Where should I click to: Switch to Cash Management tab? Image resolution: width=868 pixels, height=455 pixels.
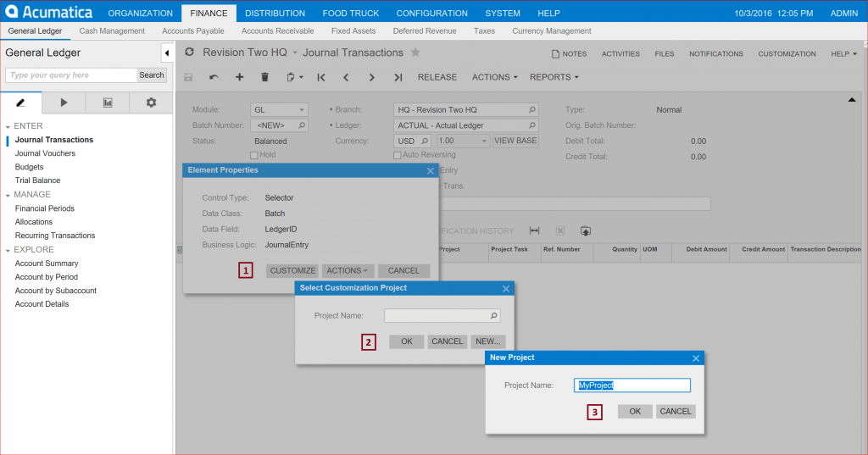coord(112,31)
